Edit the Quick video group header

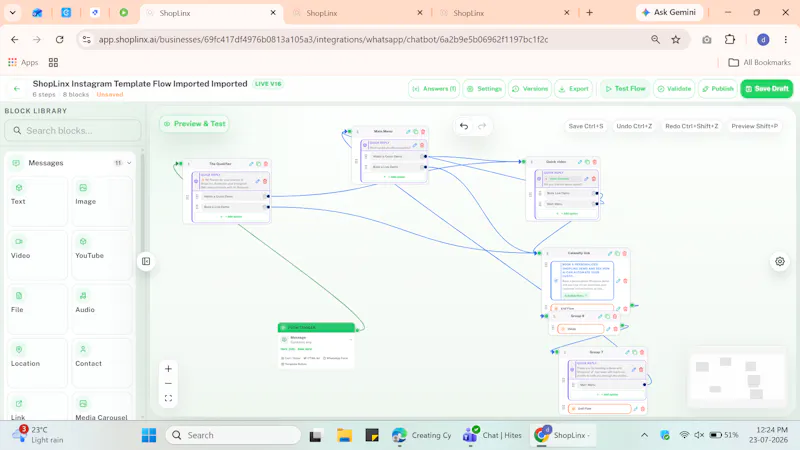[x=580, y=162]
